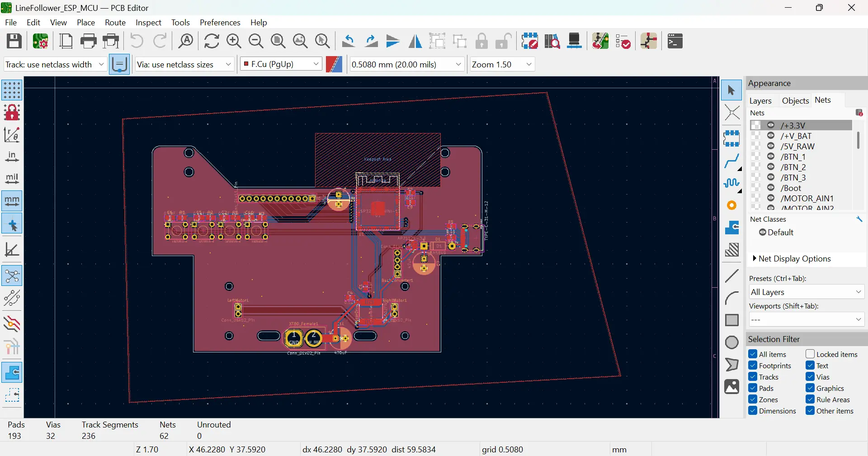Toggle visibility eye for /BTN_1 net
The width and height of the screenshot is (868, 456).
[771, 157]
